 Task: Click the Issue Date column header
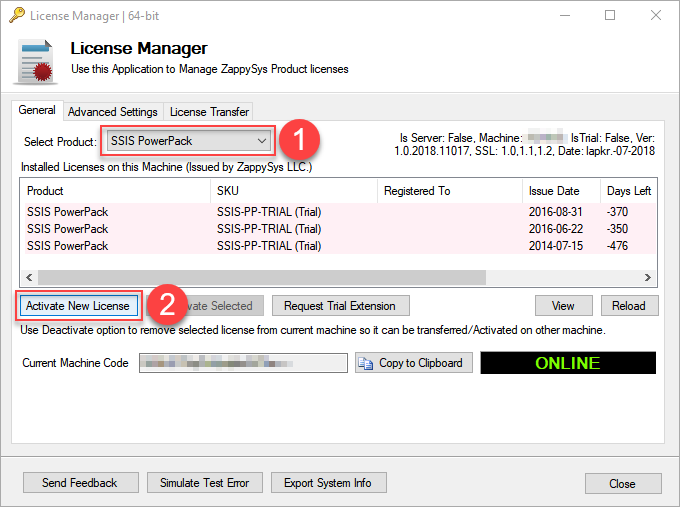(561, 191)
